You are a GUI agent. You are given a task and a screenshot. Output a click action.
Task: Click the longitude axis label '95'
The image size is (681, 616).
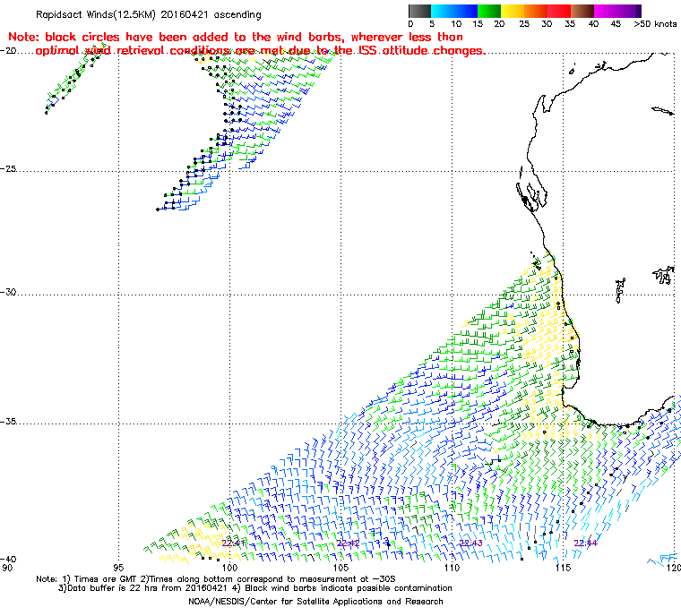pos(118,568)
